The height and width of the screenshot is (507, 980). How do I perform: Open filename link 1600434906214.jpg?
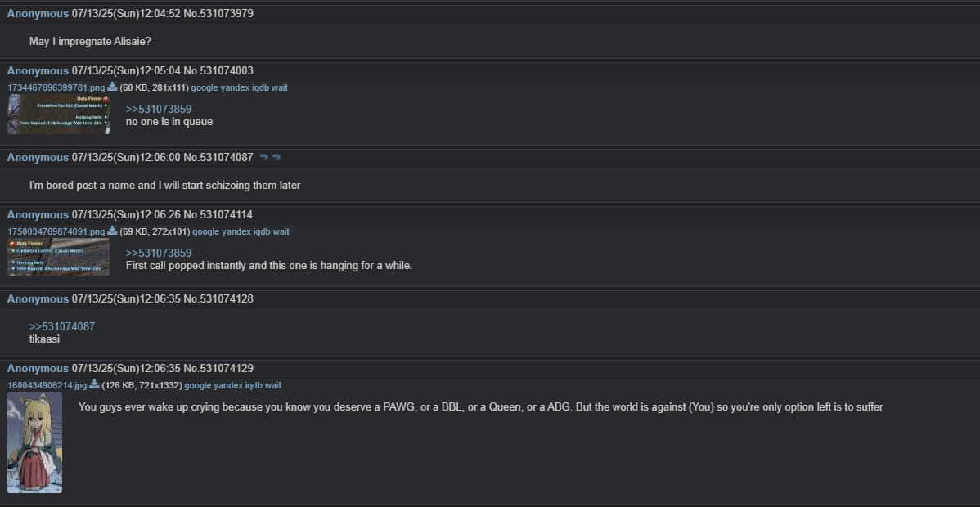click(47, 385)
